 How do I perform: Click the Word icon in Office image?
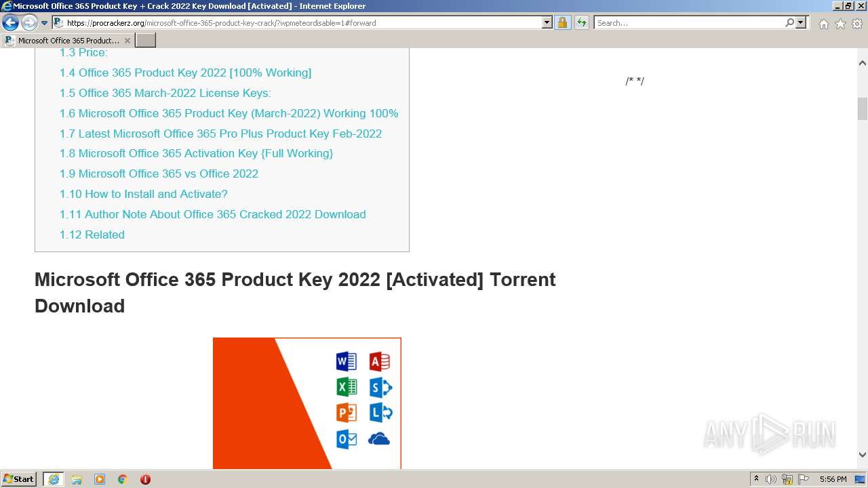coord(347,361)
